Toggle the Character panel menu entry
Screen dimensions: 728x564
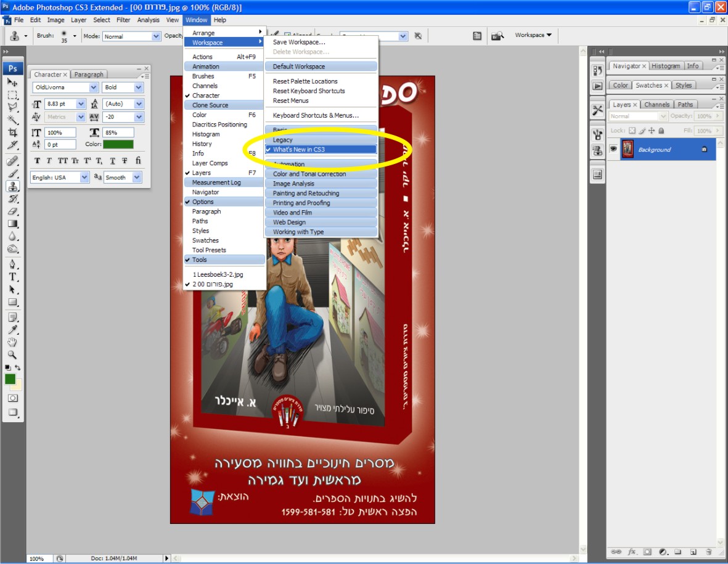[x=224, y=95]
